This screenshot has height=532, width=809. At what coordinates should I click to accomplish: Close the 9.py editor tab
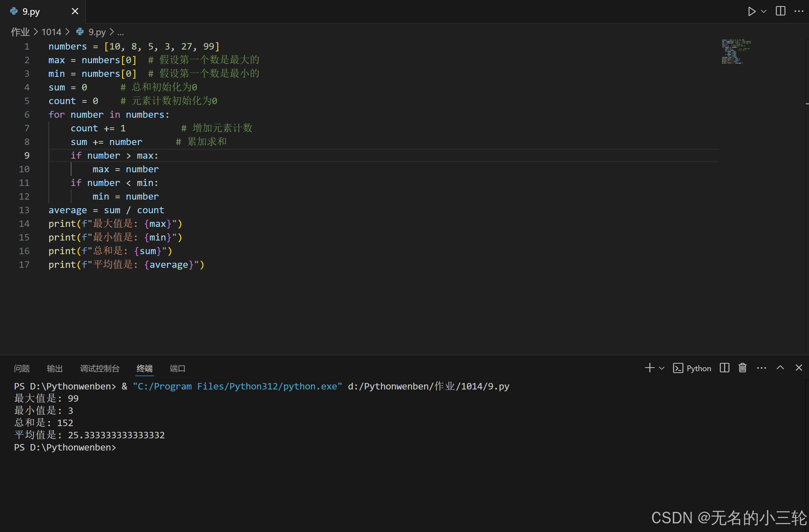[75, 11]
